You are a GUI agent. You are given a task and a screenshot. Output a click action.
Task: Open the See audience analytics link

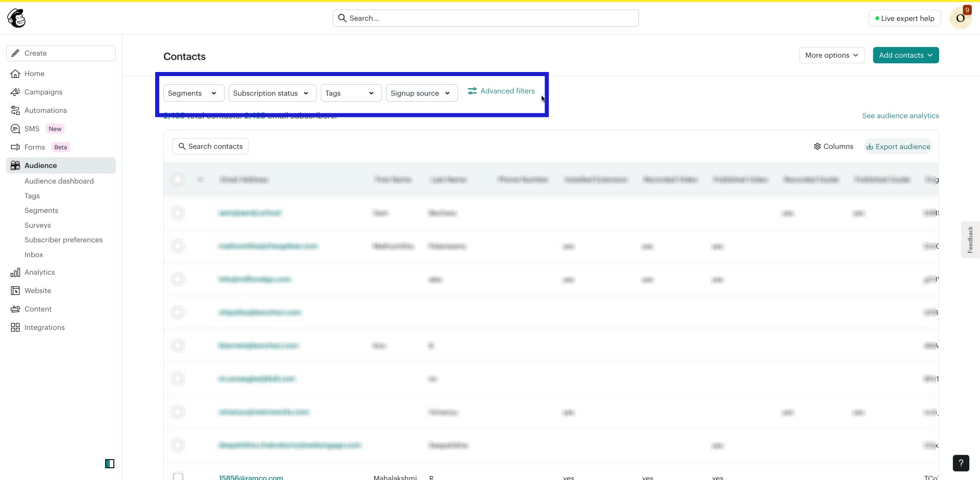pyautogui.click(x=900, y=115)
